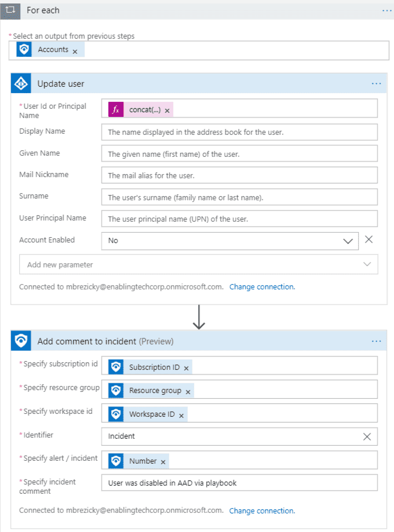This screenshot has height=532, width=394.
Task: Open Add comment to incident ellipsis menu
Action: coord(377,341)
